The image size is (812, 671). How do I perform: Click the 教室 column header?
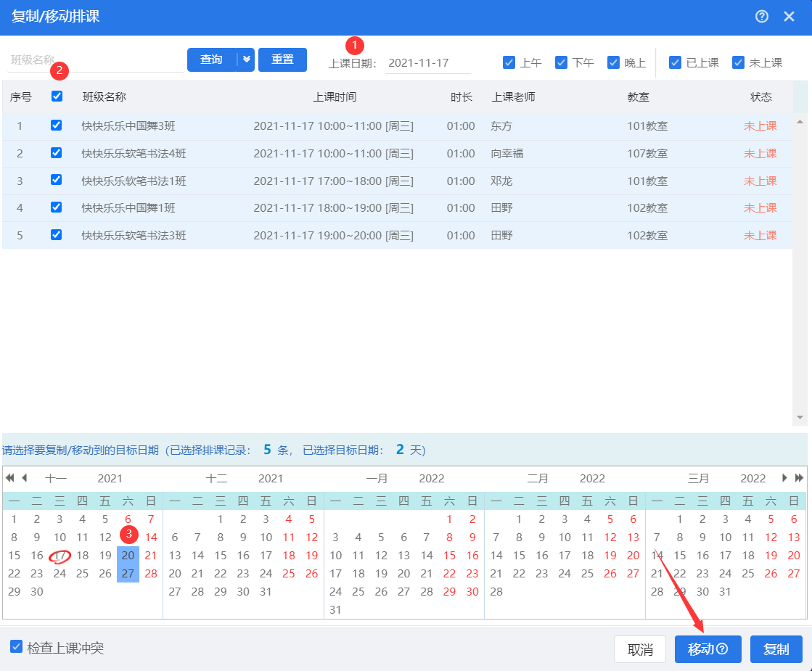point(638,96)
